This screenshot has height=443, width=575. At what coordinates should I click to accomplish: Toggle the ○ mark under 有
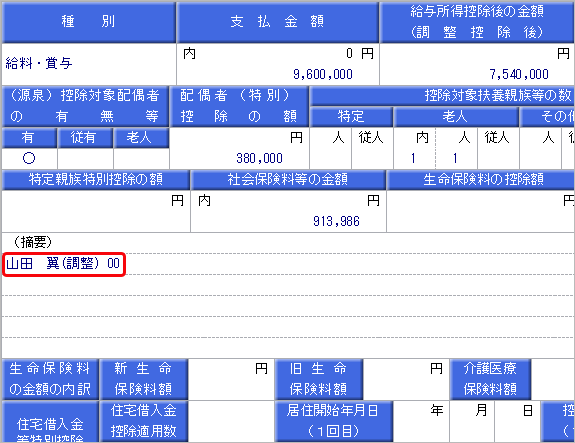pos(29,158)
